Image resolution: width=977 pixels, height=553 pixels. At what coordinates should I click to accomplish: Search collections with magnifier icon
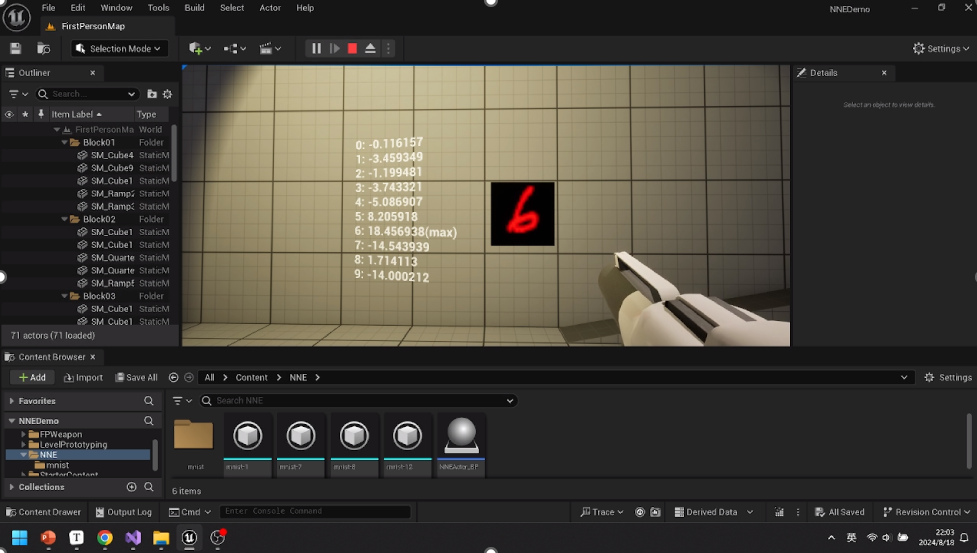click(x=149, y=487)
